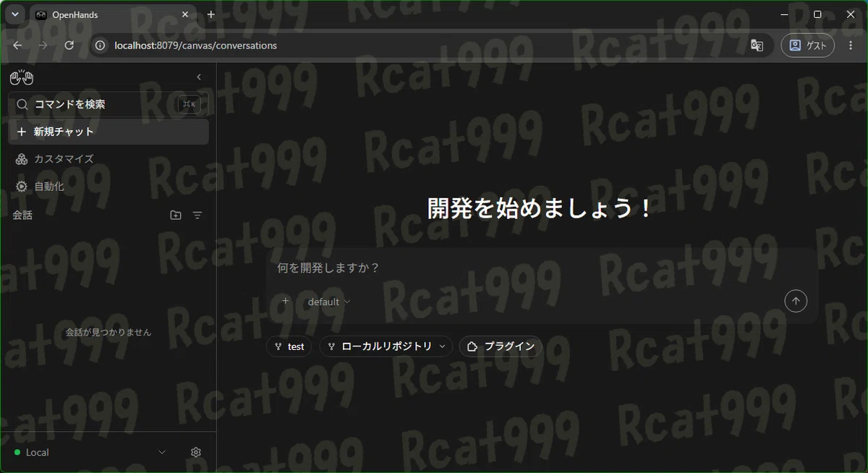This screenshot has width=868, height=473.
Task: Select the test branch chip
Action: coord(289,346)
